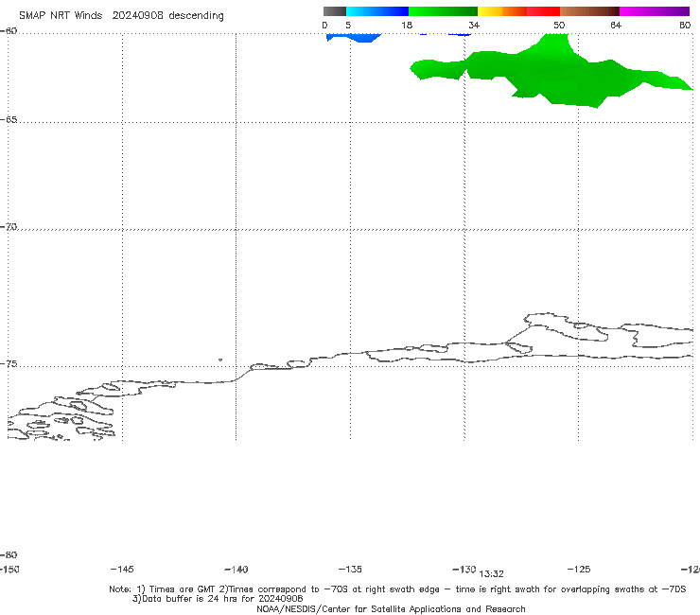Click the swath time label 13:32
The height and width of the screenshot is (615, 700).
pyautogui.click(x=492, y=574)
